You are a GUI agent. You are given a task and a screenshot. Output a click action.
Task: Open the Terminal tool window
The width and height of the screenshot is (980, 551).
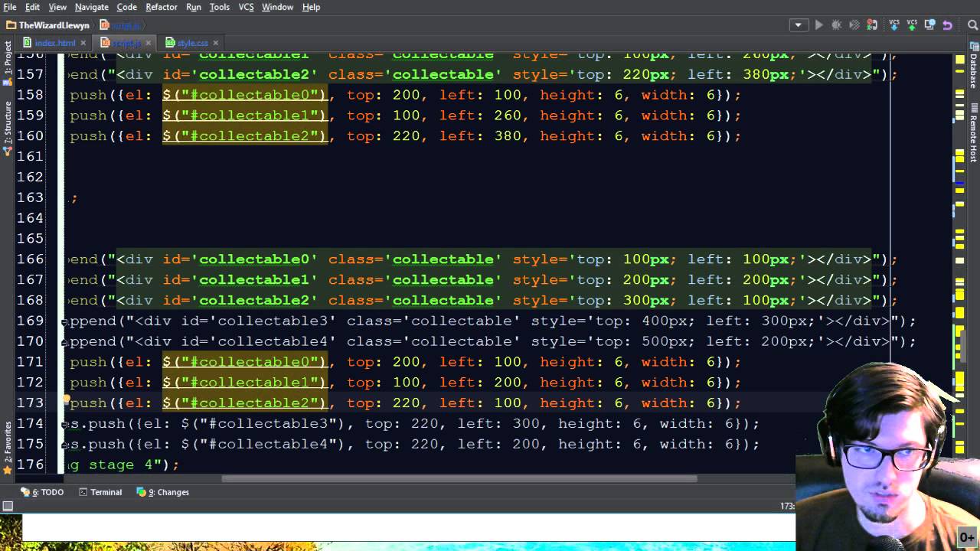pyautogui.click(x=100, y=492)
